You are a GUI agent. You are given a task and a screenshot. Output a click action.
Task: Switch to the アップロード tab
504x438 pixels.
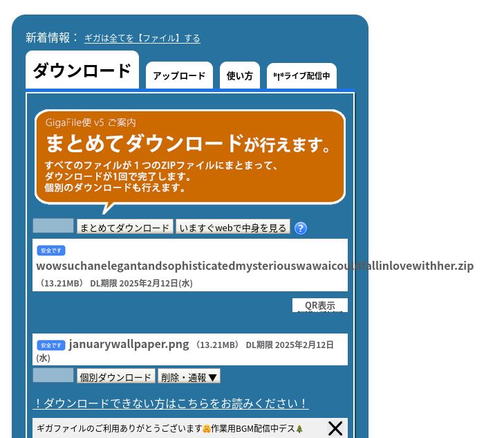(179, 75)
